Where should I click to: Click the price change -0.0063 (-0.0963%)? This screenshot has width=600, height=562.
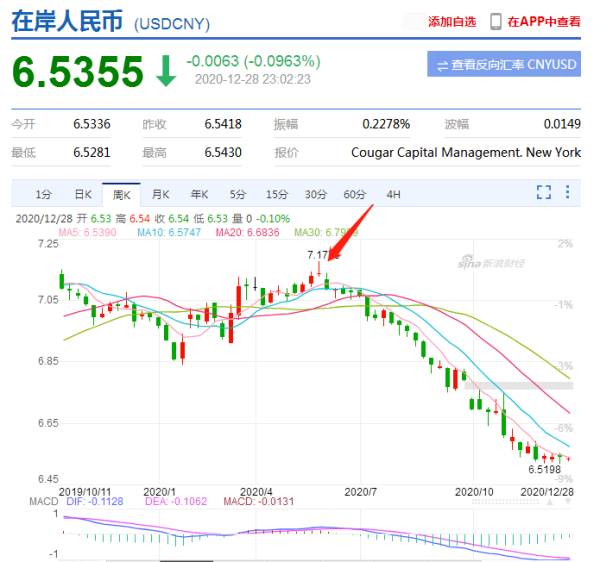tap(253, 61)
